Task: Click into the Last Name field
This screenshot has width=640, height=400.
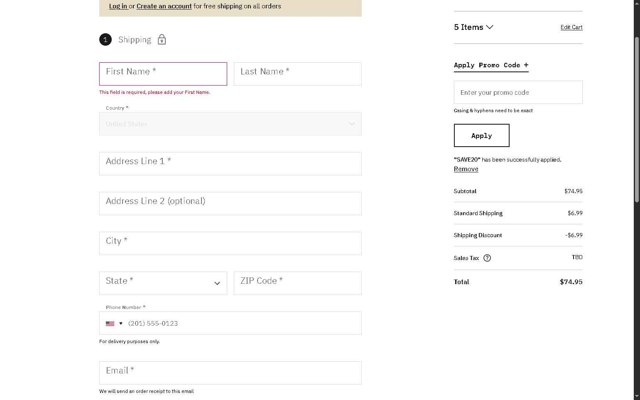Action: [x=298, y=74]
